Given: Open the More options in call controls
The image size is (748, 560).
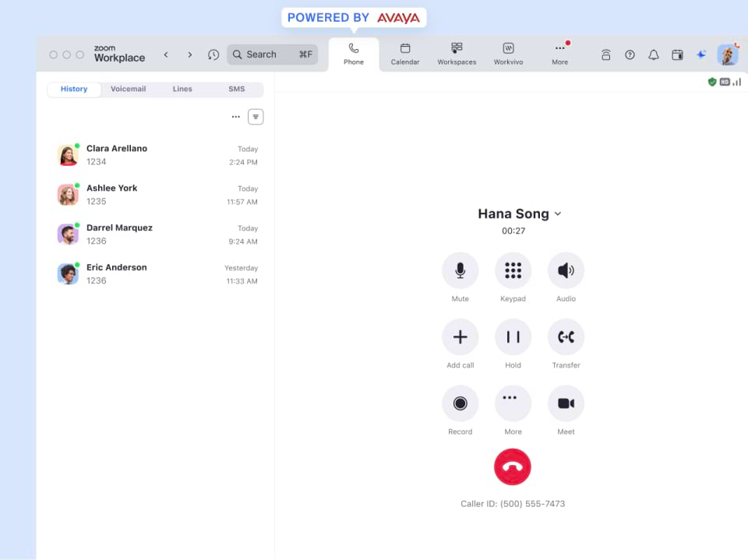Looking at the screenshot, I should [x=513, y=403].
